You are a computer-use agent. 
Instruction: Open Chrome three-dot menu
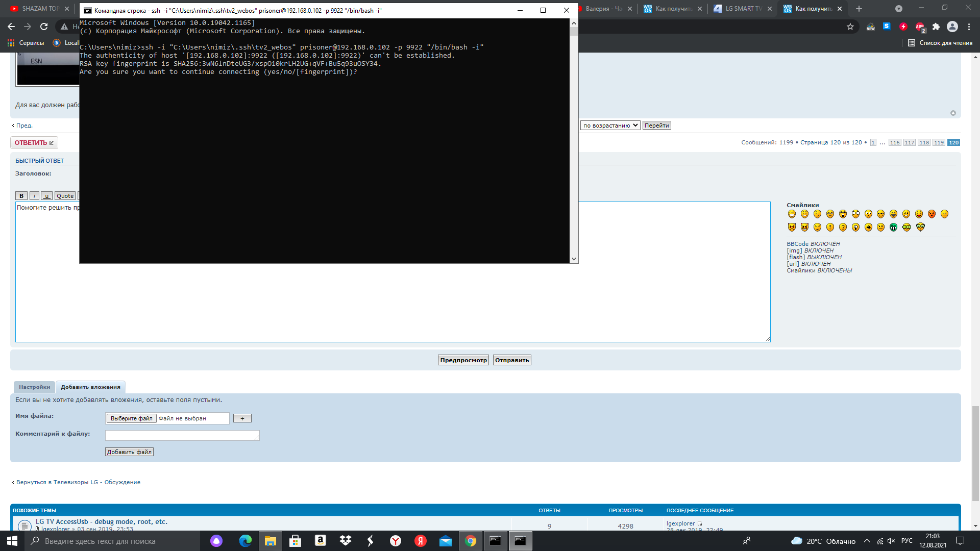click(x=969, y=27)
